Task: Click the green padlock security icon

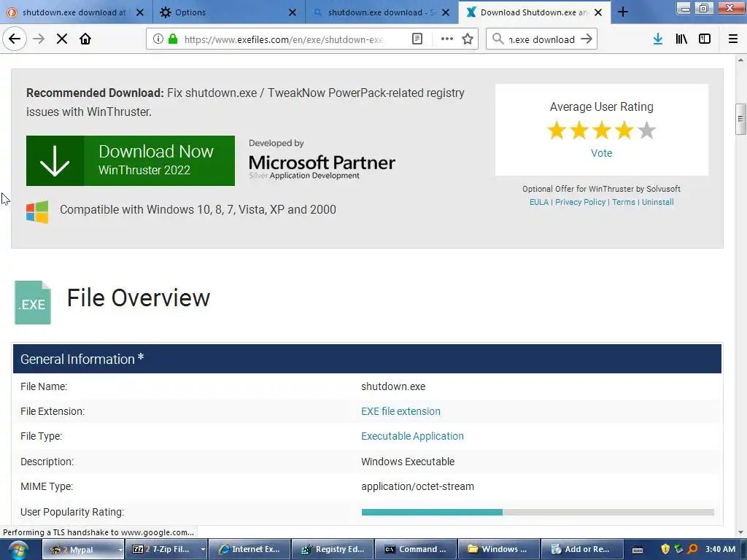Action: tap(173, 39)
